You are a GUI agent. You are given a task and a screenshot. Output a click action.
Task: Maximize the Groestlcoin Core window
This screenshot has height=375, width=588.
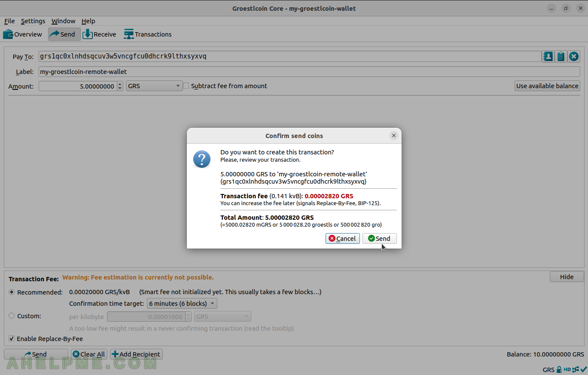click(566, 8)
